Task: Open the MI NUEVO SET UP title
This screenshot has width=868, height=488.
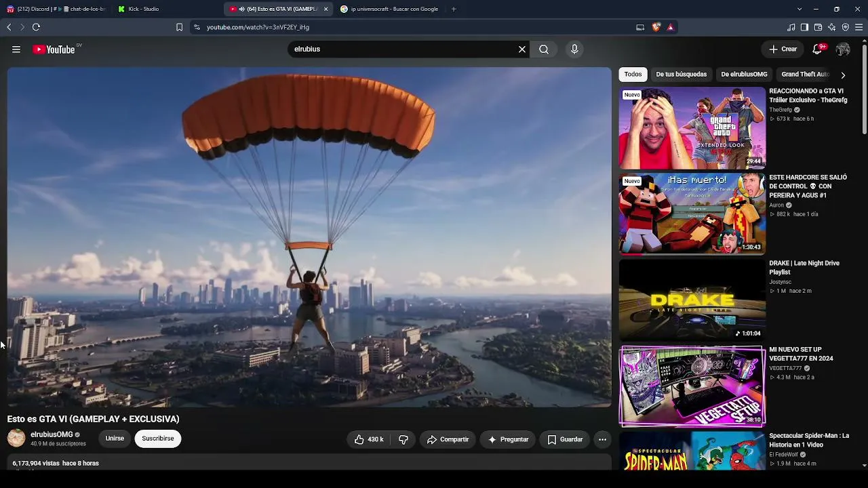Action: tap(802, 354)
